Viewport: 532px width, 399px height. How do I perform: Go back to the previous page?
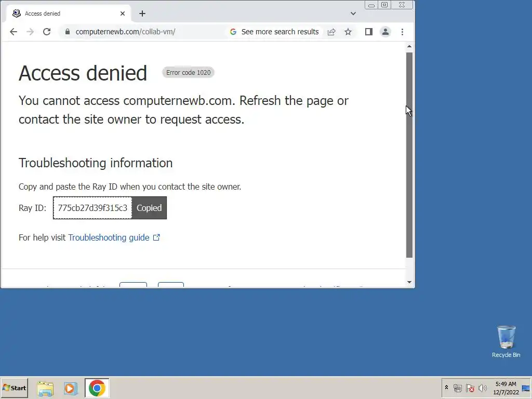click(x=13, y=32)
